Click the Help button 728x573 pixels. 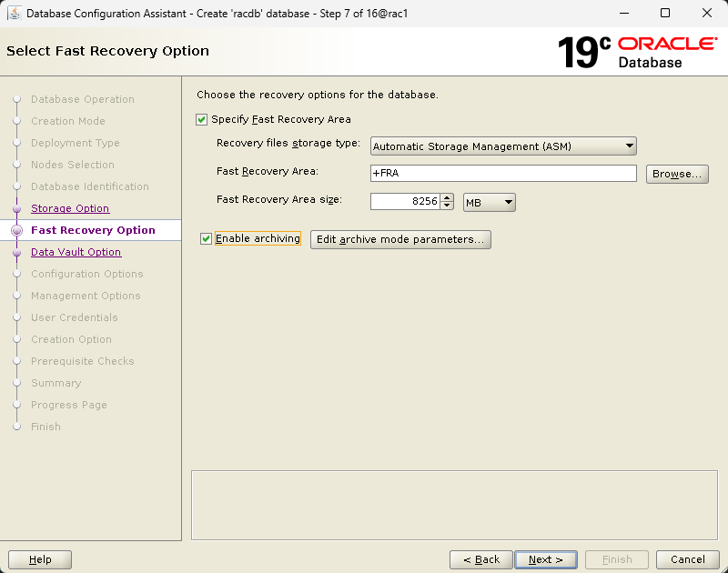pos(40,559)
